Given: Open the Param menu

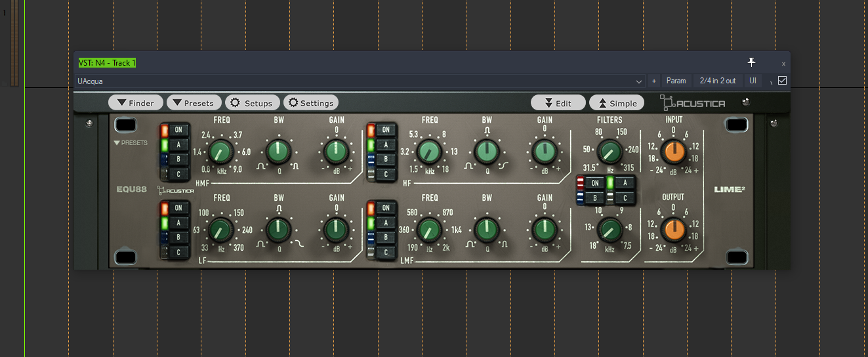Looking at the screenshot, I should pyautogui.click(x=676, y=81).
